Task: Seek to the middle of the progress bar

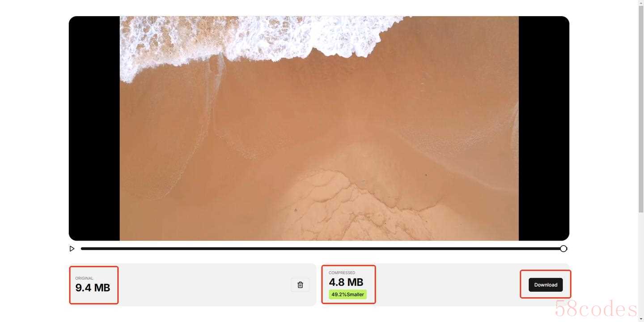Action: click(322, 249)
